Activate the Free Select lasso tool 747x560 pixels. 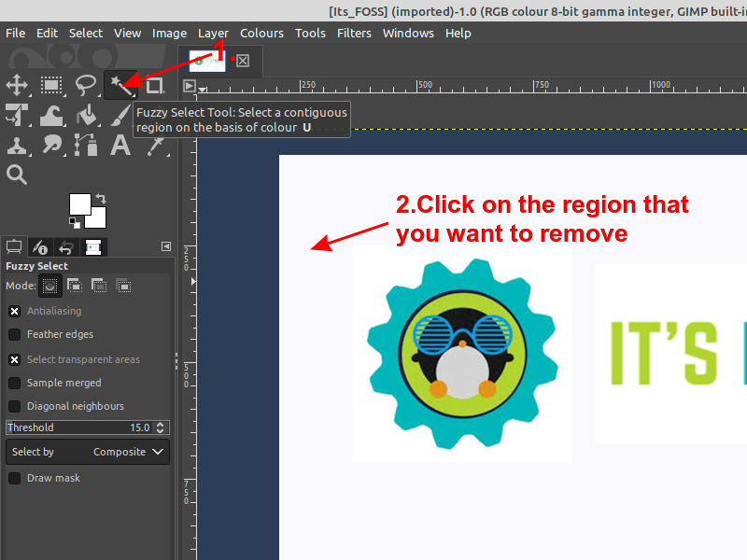click(x=86, y=85)
